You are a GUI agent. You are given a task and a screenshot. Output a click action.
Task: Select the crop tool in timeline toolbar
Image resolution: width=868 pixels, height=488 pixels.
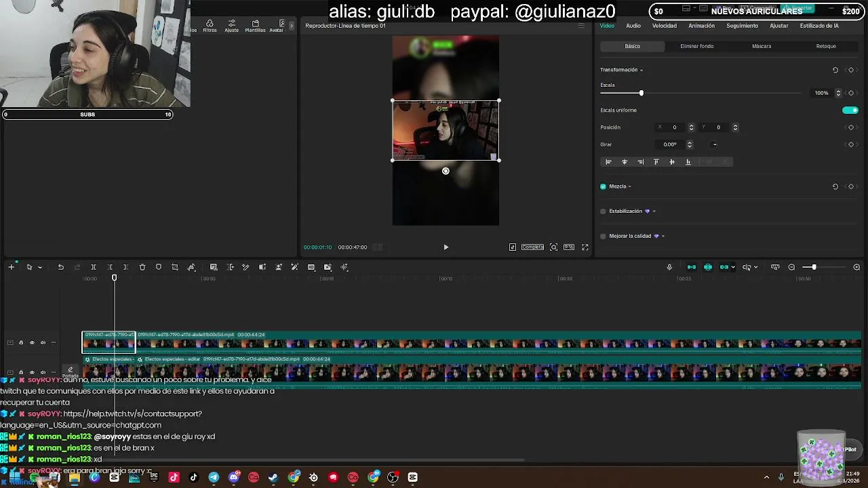click(x=175, y=267)
